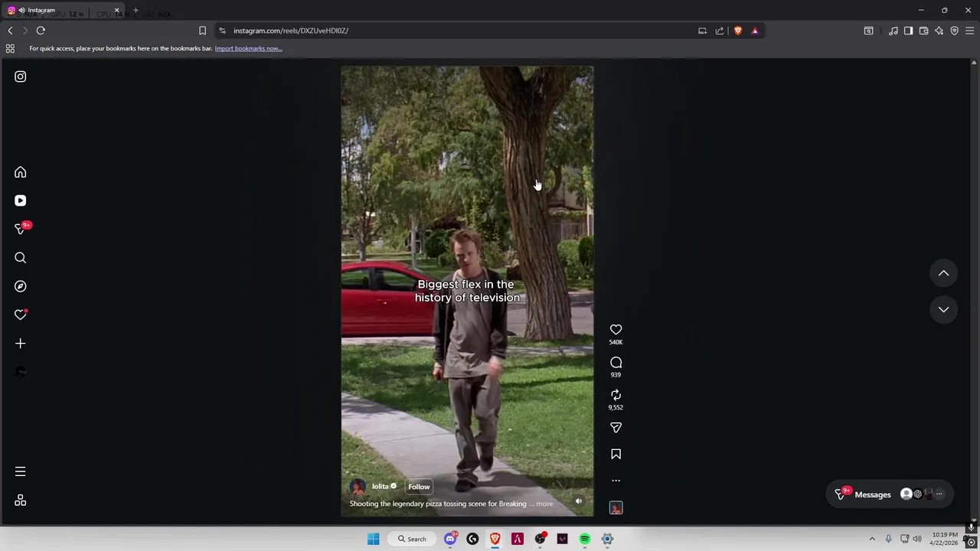980x551 pixels.
Task: Open lolita's profile from username
Action: tap(380, 487)
